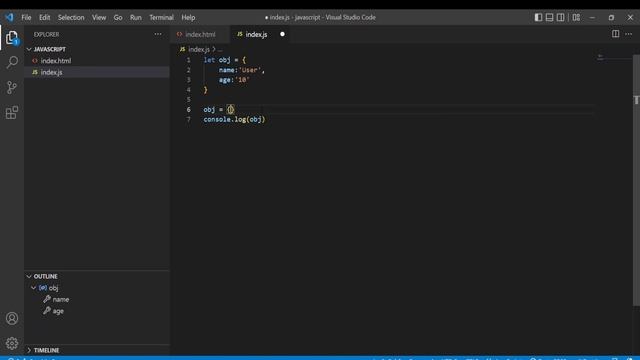The height and width of the screenshot is (360, 640).
Task: Split the editor to the right
Action: (x=615, y=34)
